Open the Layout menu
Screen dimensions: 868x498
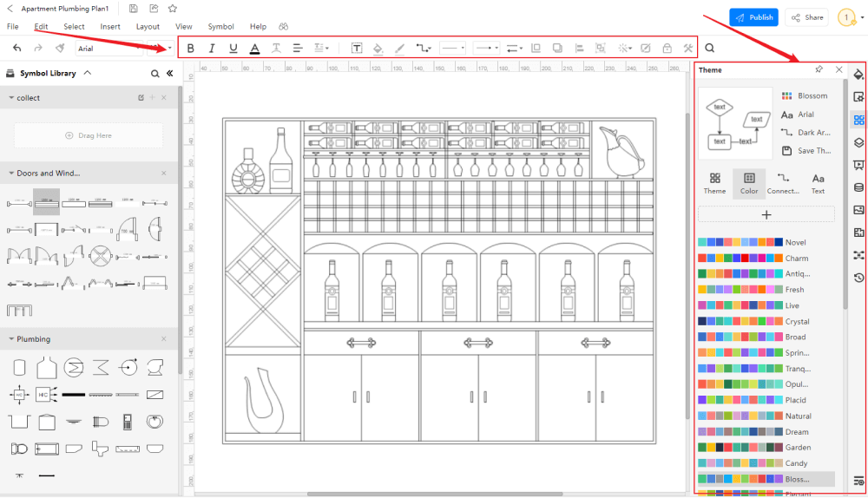[148, 27]
